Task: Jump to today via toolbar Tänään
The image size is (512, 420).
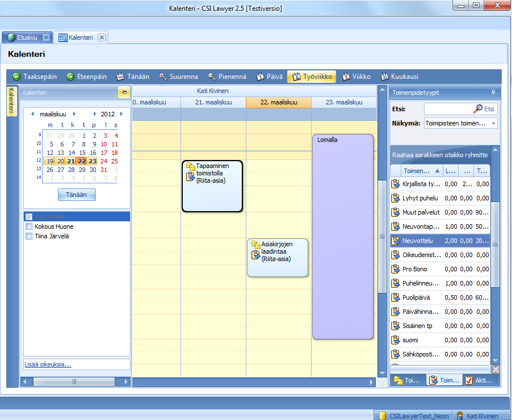Action: (x=133, y=77)
